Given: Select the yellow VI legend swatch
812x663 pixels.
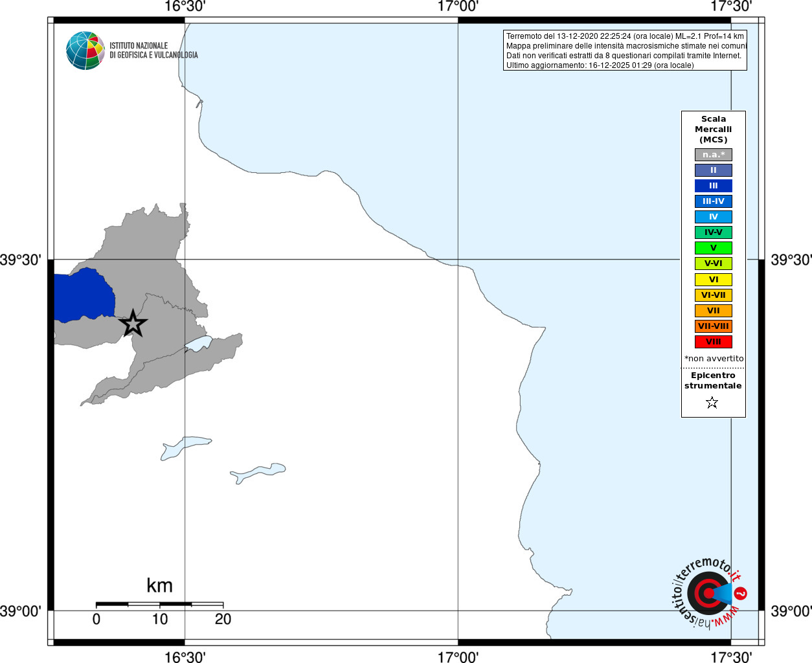Looking at the screenshot, I should click(714, 280).
